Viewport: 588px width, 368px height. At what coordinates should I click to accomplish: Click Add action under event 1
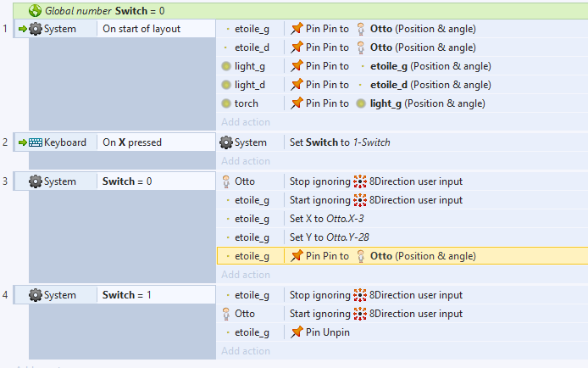point(246,122)
